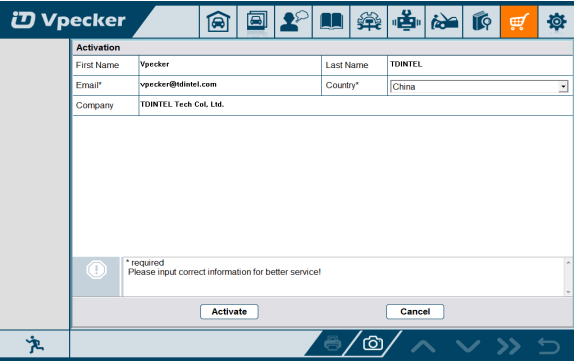The height and width of the screenshot is (361, 574).
Task: Click the 'Please input correct information' message
Action: pyautogui.click(x=224, y=272)
